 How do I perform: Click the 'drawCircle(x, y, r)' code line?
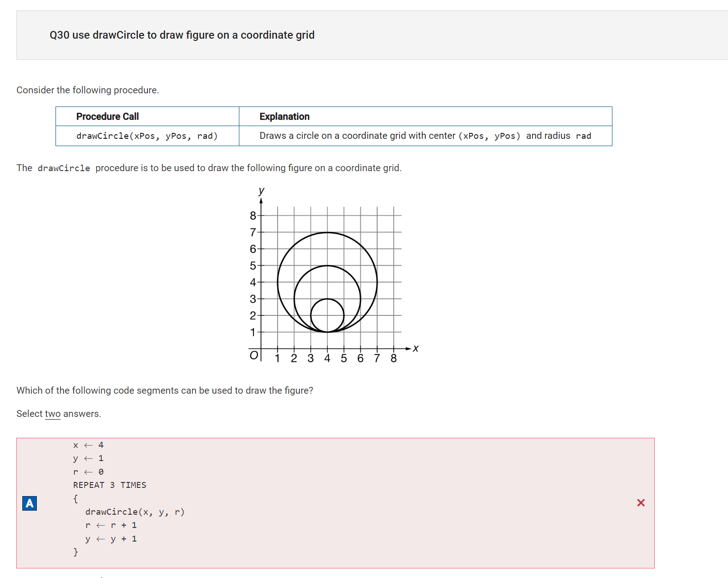(x=135, y=512)
